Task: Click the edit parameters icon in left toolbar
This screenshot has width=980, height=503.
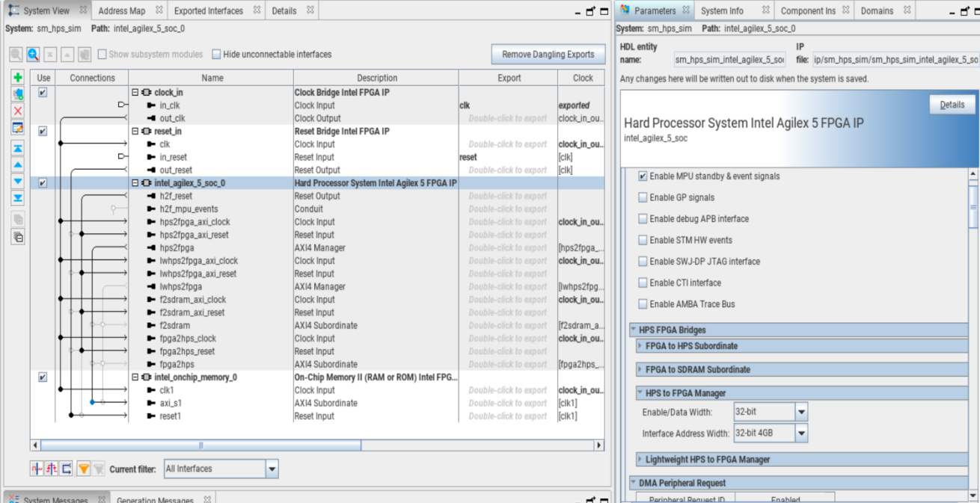Action: coord(18,128)
